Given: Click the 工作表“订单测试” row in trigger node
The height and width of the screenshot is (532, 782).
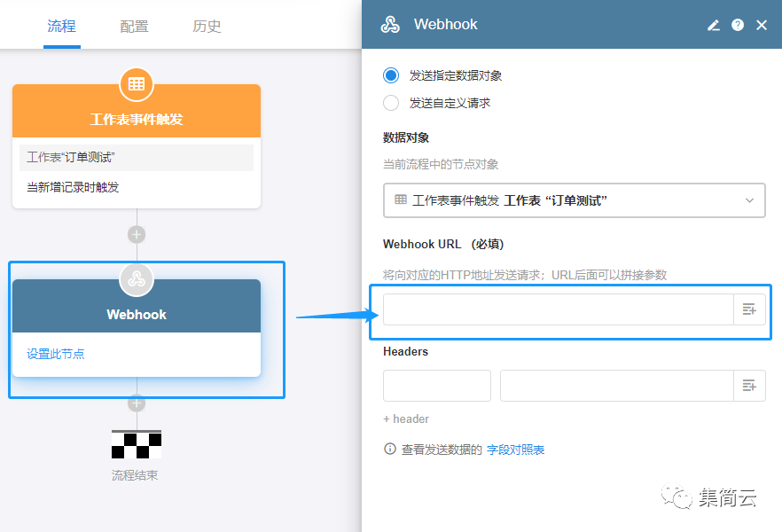Looking at the screenshot, I should tap(137, 158).
